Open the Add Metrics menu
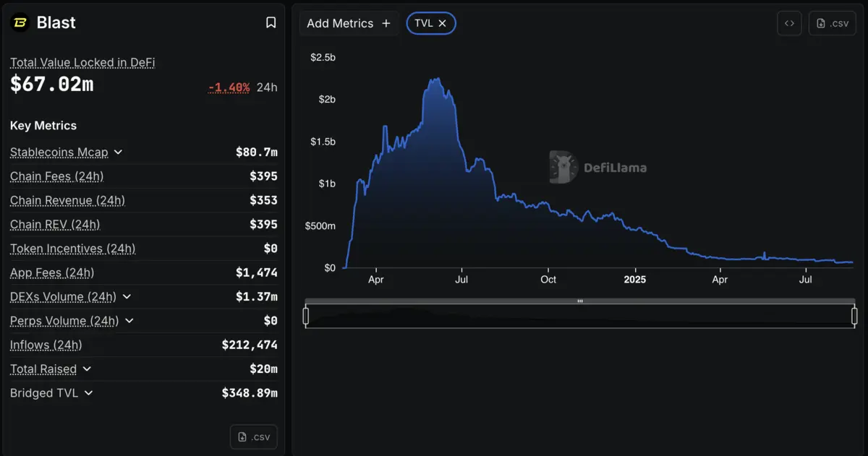The height and width of the screenshot is (456, 868). tap(340, 23)
